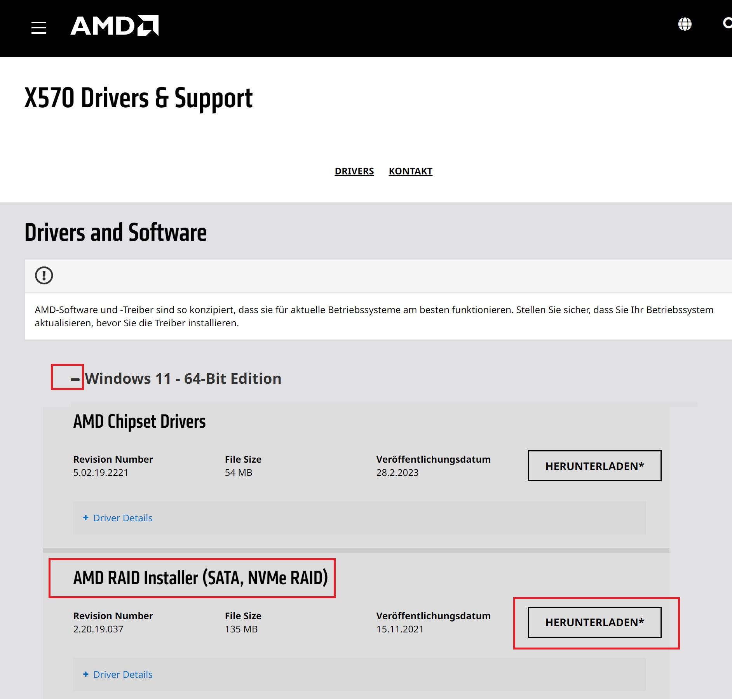Select revision number 2.20.19.037

click(98, 629)
